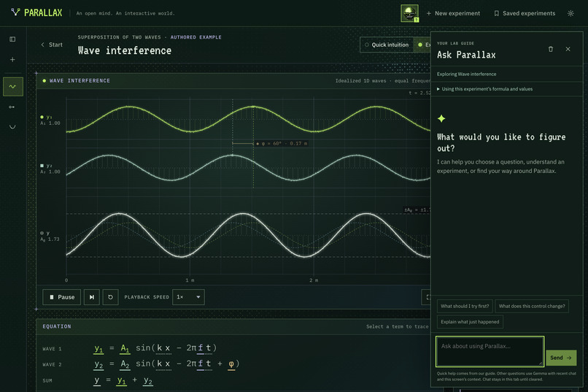The image size is (588, 392).
Task: Select the wave experiment sidebar icon
Action: point(12,87)
